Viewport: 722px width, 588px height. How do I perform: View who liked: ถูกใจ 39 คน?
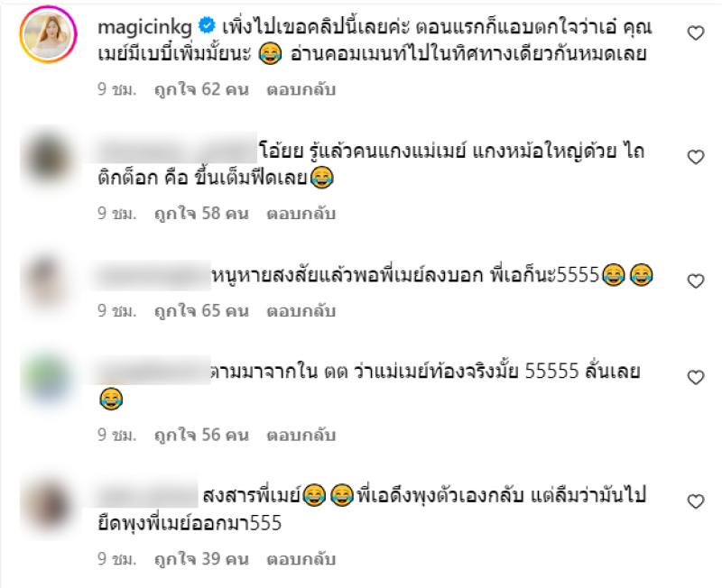(x=201, y=559)
